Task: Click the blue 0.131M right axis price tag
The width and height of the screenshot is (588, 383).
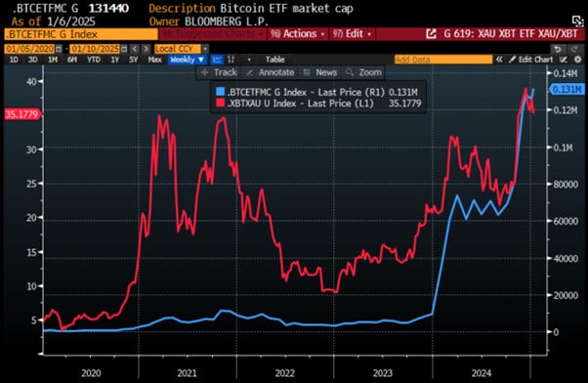Action: coord(567,89)
